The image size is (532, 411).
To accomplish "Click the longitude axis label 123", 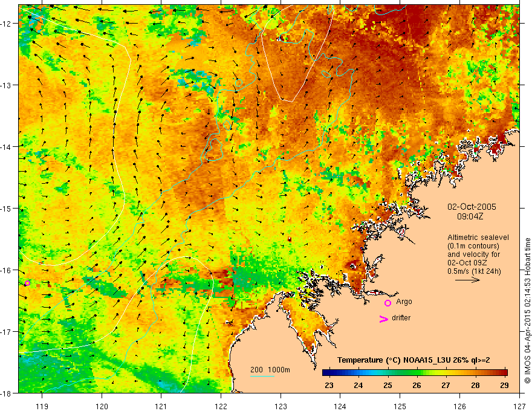I will pyautogui.click(x=281, y=406).
